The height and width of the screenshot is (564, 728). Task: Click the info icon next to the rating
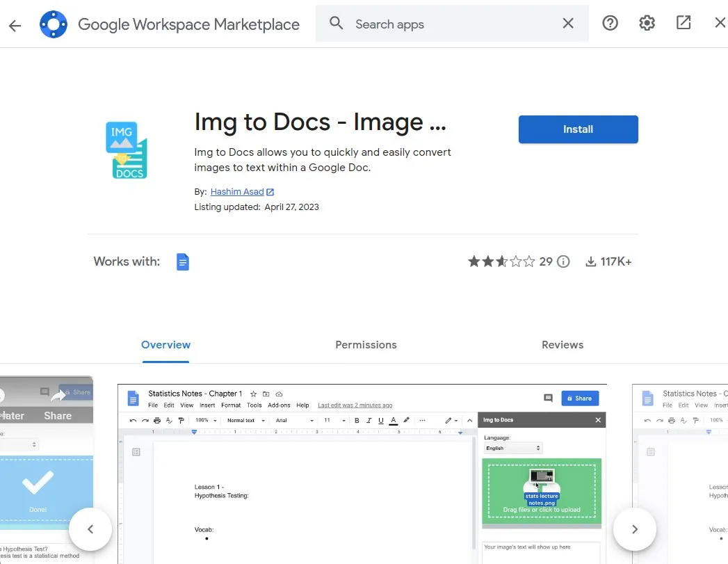(x=563, y=261)
